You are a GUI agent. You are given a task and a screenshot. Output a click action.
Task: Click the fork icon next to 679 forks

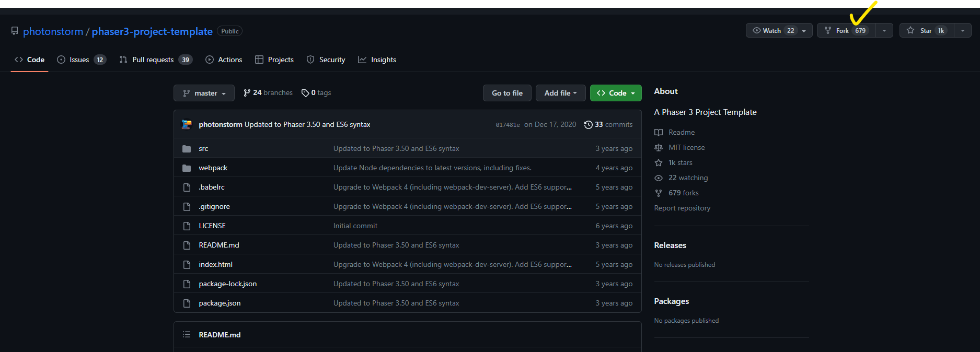[659, 193]
